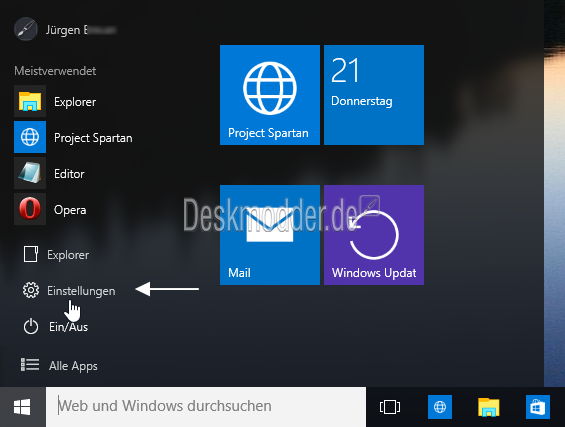565x427 pixels.
Task: Open Project Spartan from the taskbar
Action: [440, 407]
